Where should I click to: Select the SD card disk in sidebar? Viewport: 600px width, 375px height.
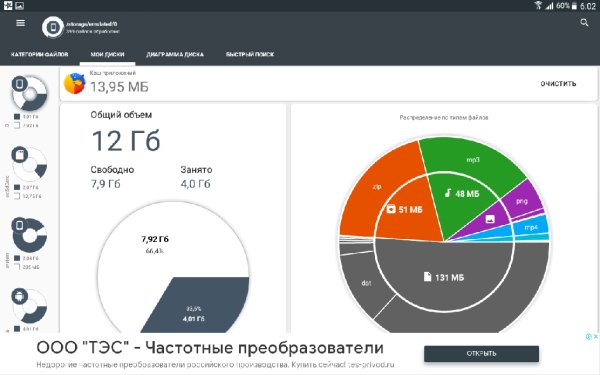pyautogui.click(x=29, y=164)
